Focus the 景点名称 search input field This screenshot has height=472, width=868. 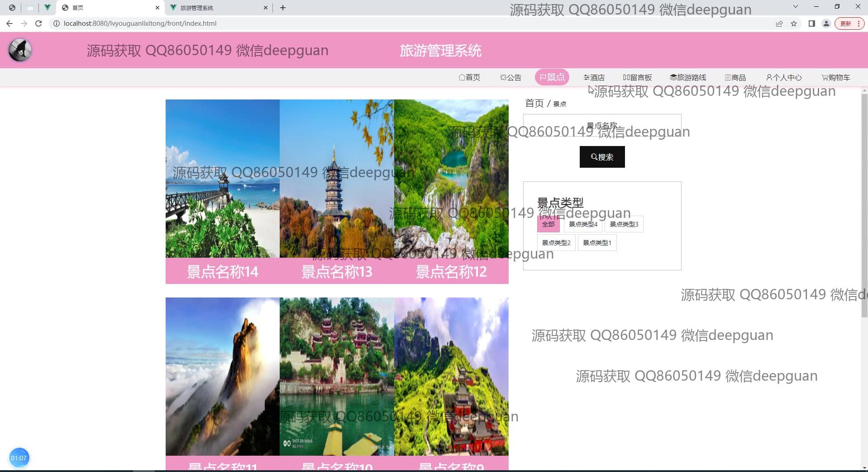[x=602, y=125]
